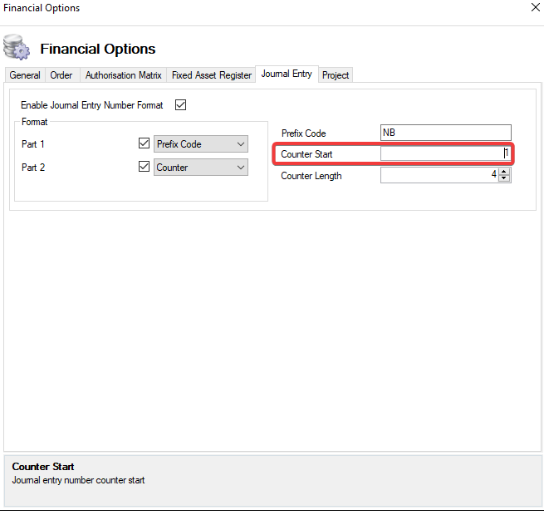Increase Counter Length with up arrow
This screenshot has height=511, width=544.
coord(504,171)
